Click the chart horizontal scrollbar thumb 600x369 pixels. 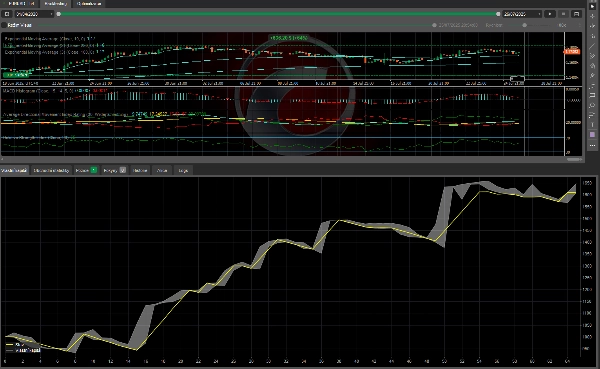click(x=574, y=159)
